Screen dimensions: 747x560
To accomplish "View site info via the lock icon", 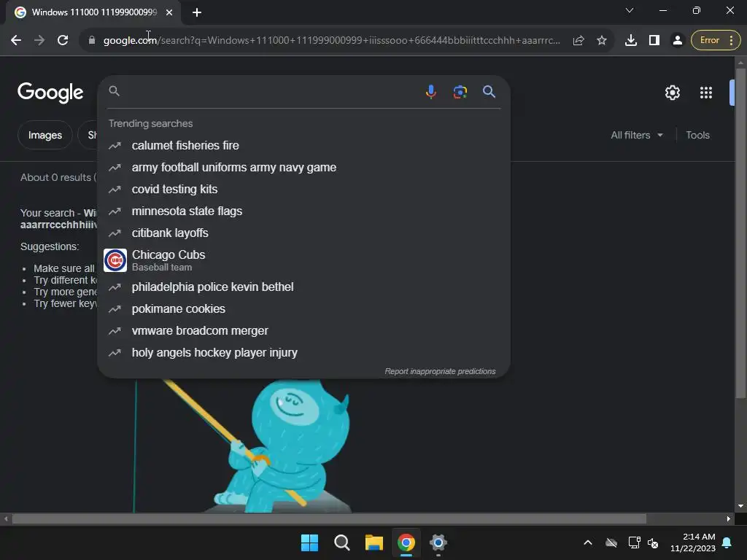I will [x=92, y=40].
